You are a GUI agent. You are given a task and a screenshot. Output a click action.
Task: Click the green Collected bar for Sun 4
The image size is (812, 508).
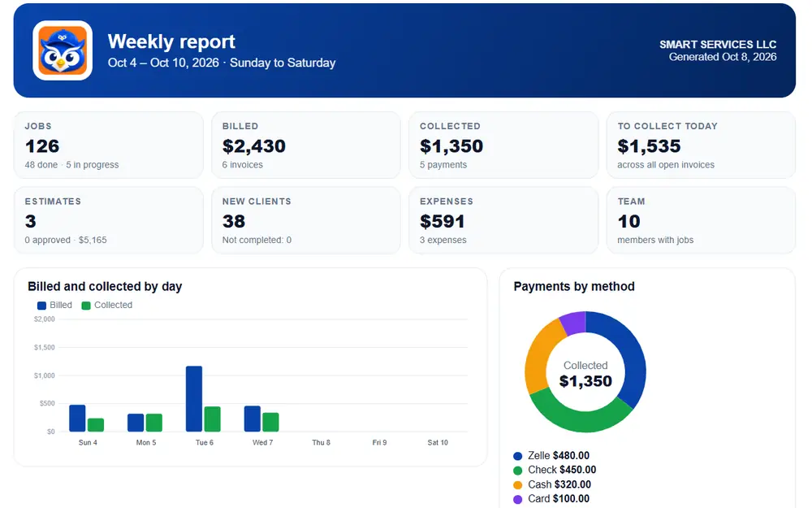[96, 425]
